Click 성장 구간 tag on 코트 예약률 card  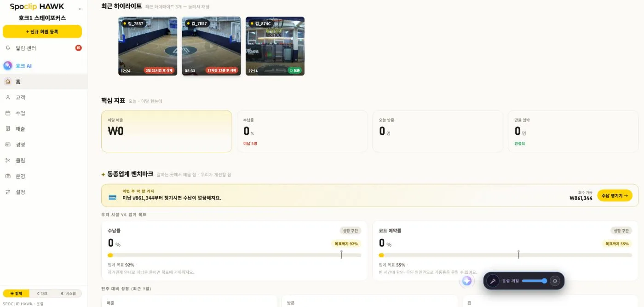click(x=621, y=231)
